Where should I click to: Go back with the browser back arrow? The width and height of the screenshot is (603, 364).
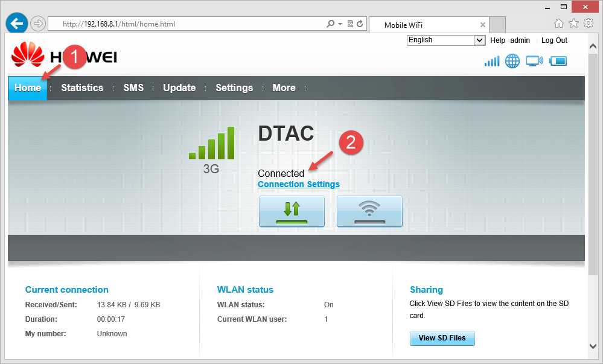click(17, 24)
